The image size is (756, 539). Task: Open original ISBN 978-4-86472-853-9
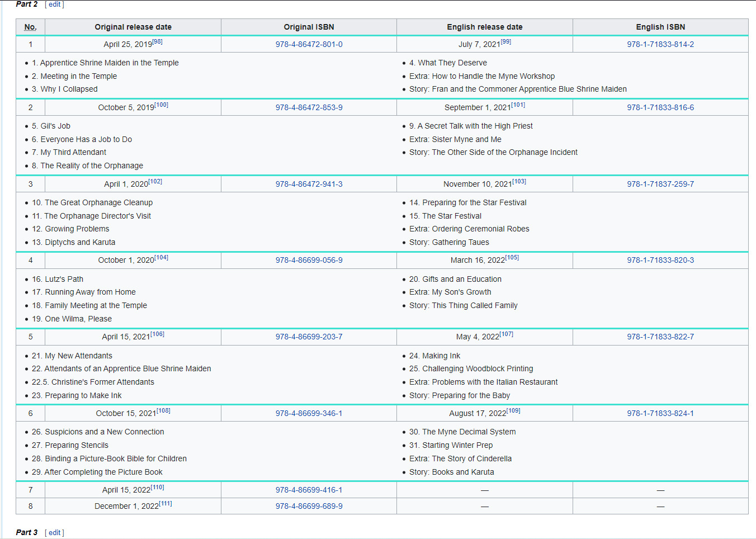309,107
